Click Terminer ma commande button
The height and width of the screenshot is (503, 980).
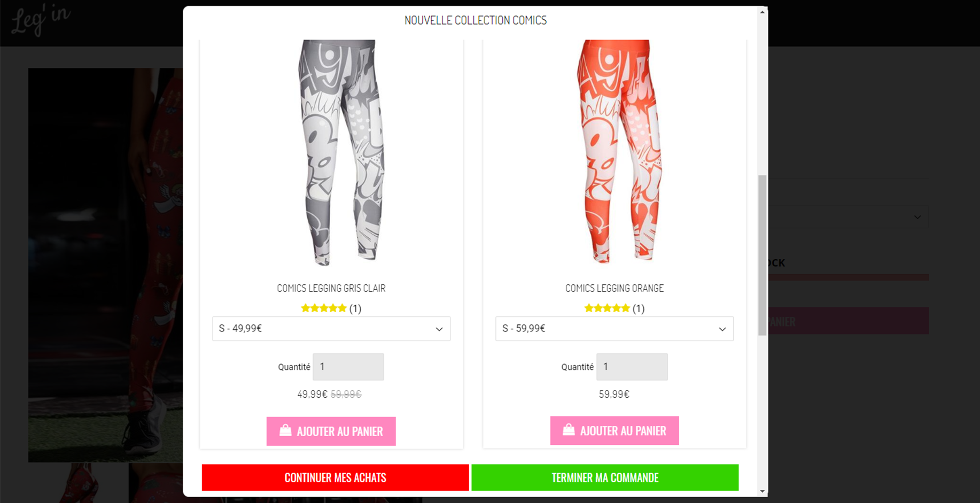pyautogui.click(x=605, y=477)
